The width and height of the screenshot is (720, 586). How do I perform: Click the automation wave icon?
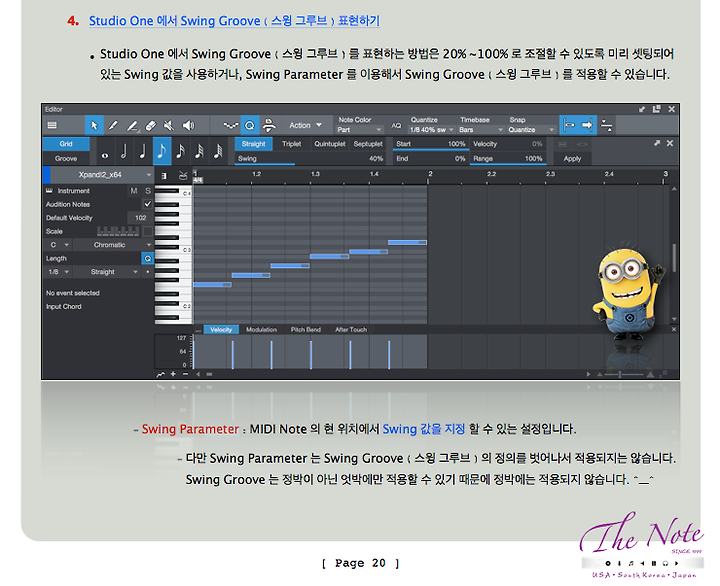(231, 125)
